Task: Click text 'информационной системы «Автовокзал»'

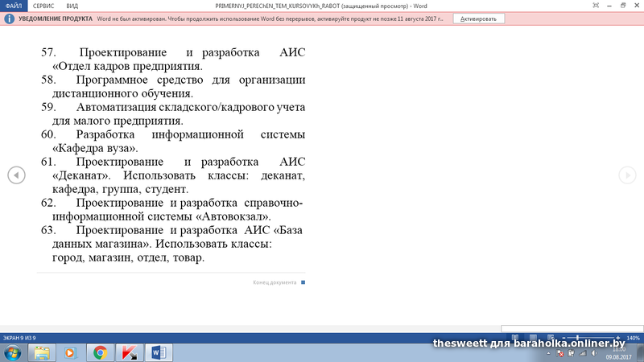Action: [162, 216]
